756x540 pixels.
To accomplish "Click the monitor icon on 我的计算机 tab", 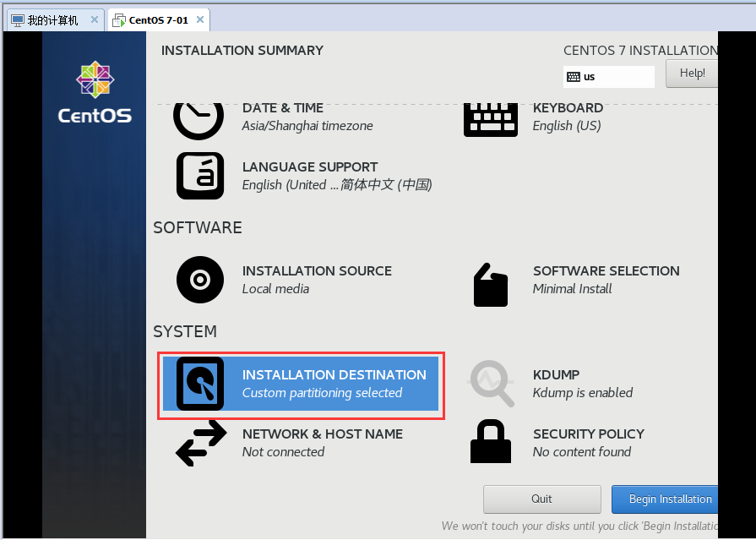I will pyautogui.click(x=18, y=20).
